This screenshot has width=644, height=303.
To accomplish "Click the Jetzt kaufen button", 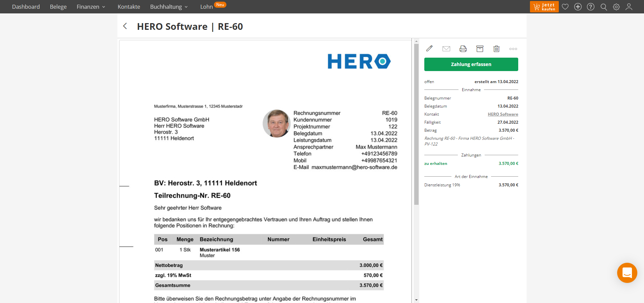I will (x=544, y=7).
